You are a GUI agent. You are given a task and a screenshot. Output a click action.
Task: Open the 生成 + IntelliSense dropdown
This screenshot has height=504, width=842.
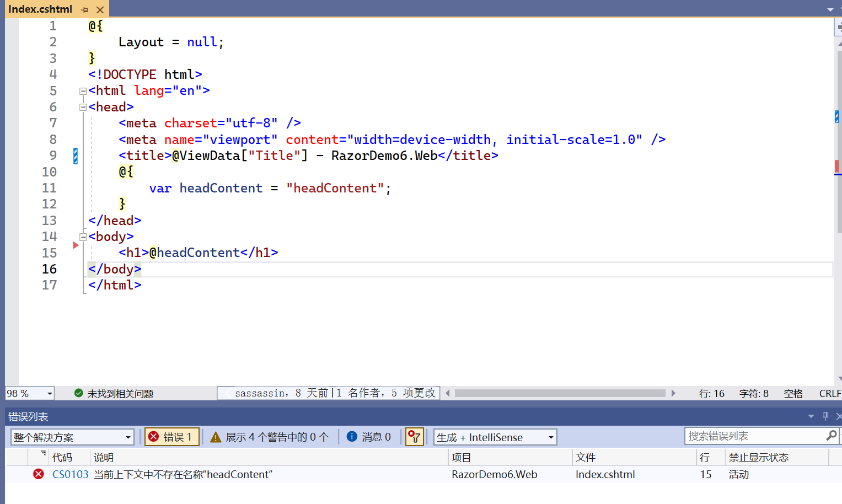pos(495,437)
